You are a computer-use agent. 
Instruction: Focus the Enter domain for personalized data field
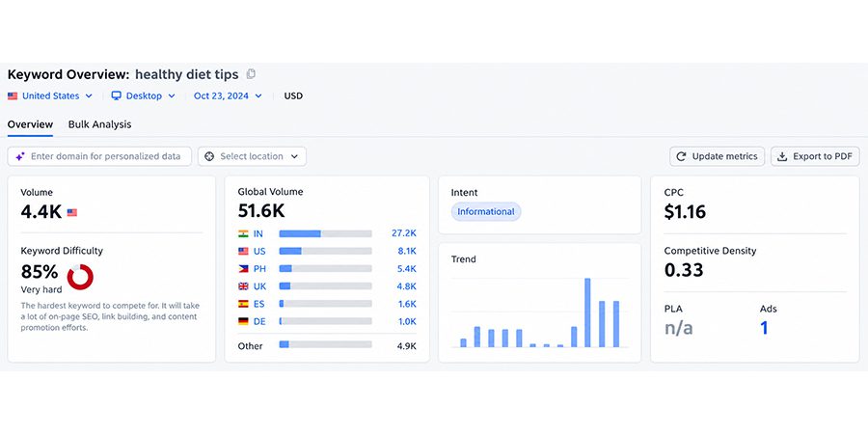click(x=99, y=156)
